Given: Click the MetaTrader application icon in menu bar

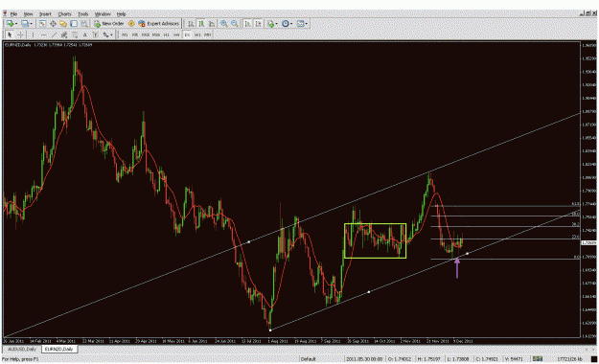Looking at the screenshot, I should pos(5,13).
